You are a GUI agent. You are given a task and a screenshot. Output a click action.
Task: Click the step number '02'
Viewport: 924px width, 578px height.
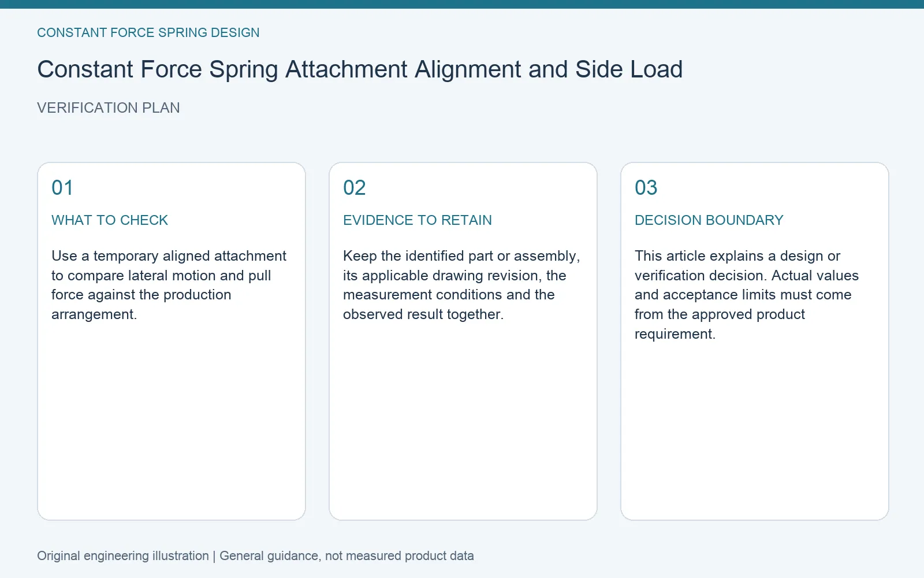(x=355, y=188)
